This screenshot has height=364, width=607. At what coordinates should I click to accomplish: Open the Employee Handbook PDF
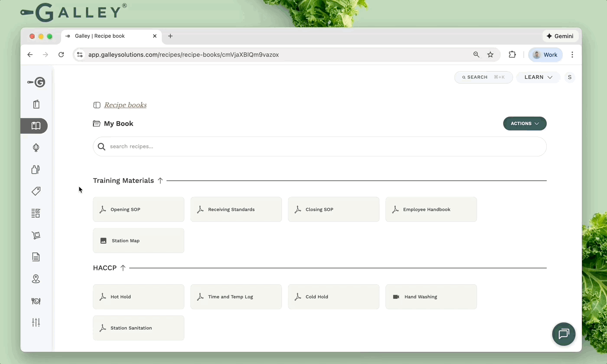click(x=431, y=209)
